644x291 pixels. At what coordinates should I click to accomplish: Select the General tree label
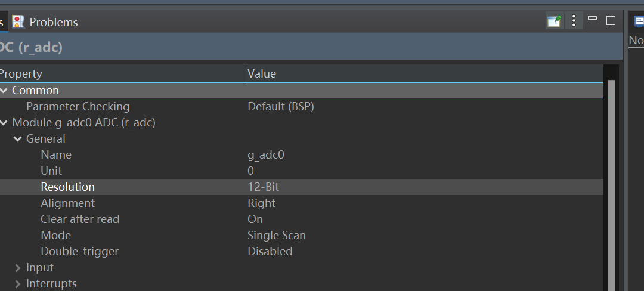(45, 139)
